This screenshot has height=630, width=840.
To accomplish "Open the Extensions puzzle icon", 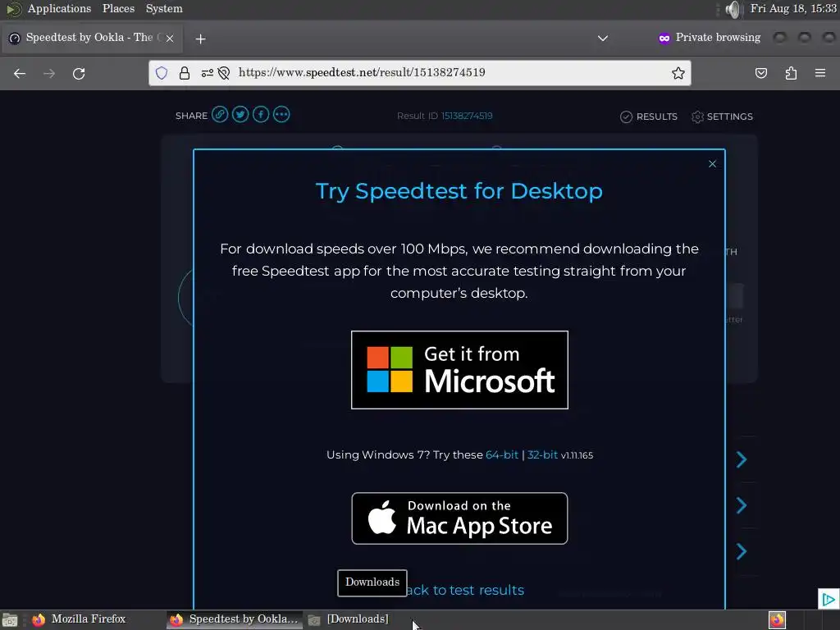I will [791, 73].
